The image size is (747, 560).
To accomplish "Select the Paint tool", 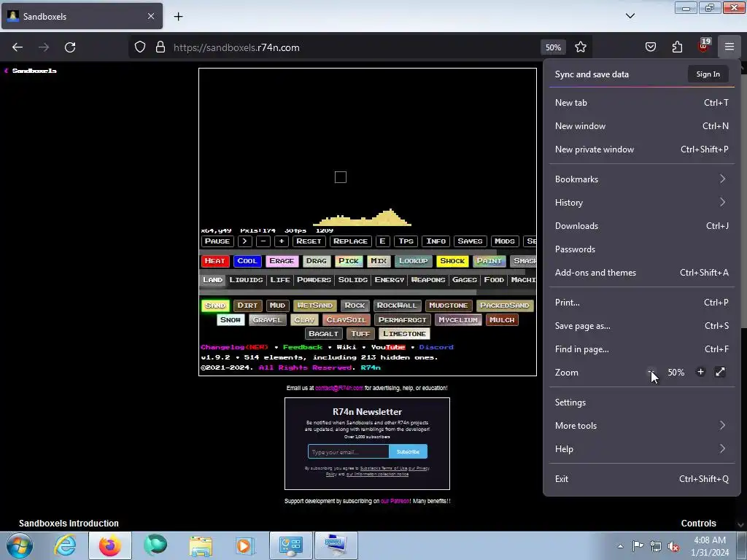I will tap(489, 261).
